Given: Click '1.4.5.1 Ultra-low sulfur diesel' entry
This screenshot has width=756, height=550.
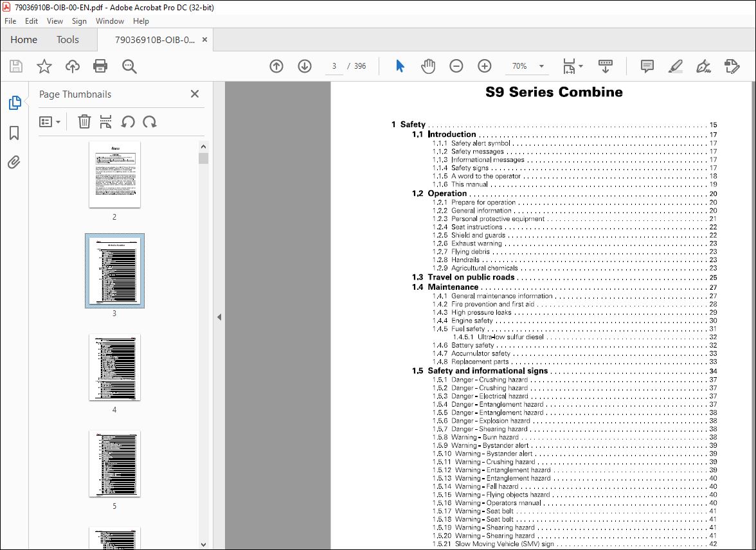Looking at the screenshot, I should tap(585, 337).
